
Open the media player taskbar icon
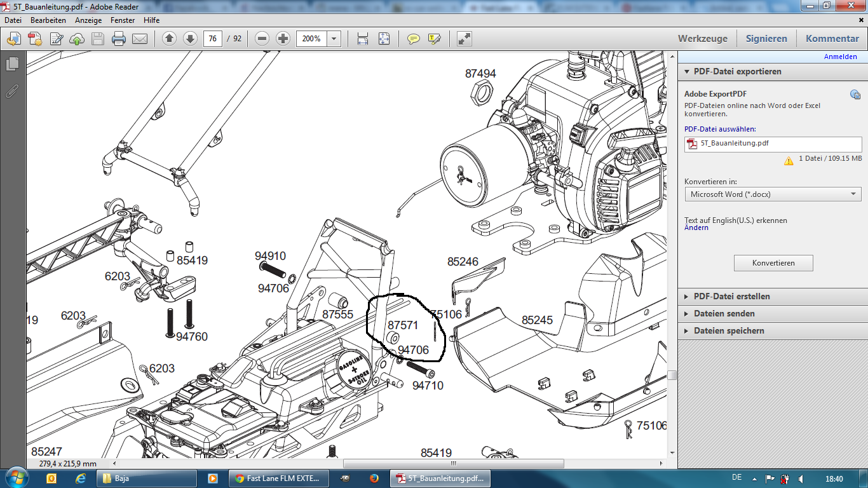pyautogui.click(x=213, y=478)
